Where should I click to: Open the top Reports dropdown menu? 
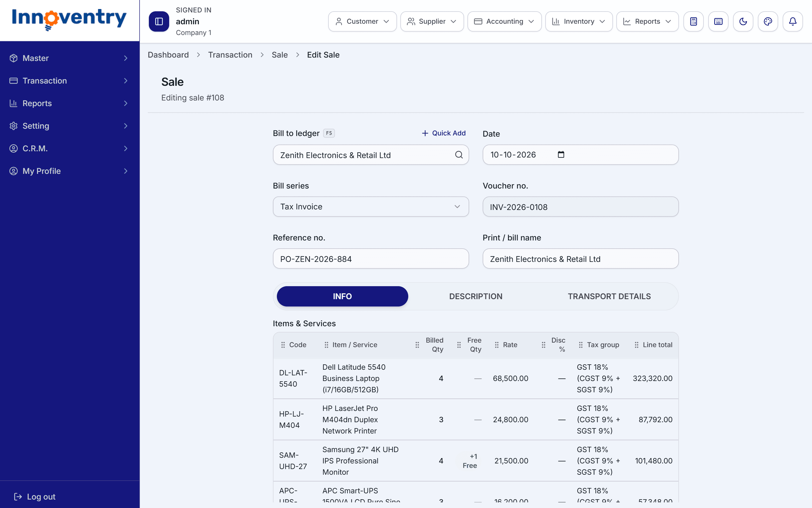click(647, 21)
